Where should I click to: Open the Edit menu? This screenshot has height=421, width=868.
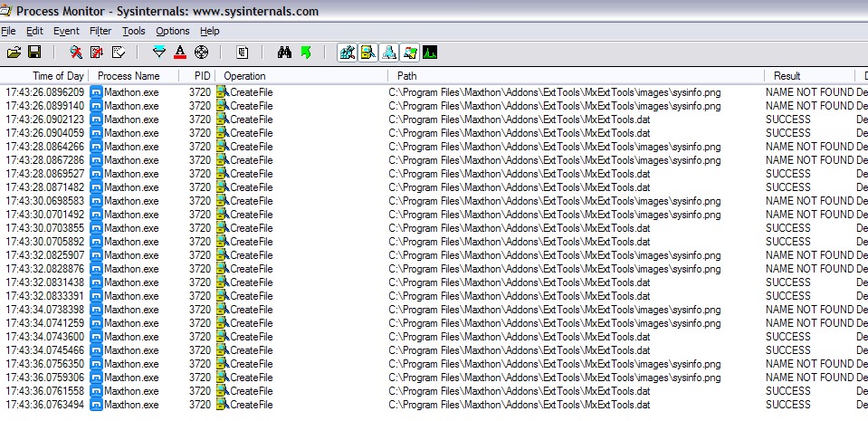click(x=34, y=31)
